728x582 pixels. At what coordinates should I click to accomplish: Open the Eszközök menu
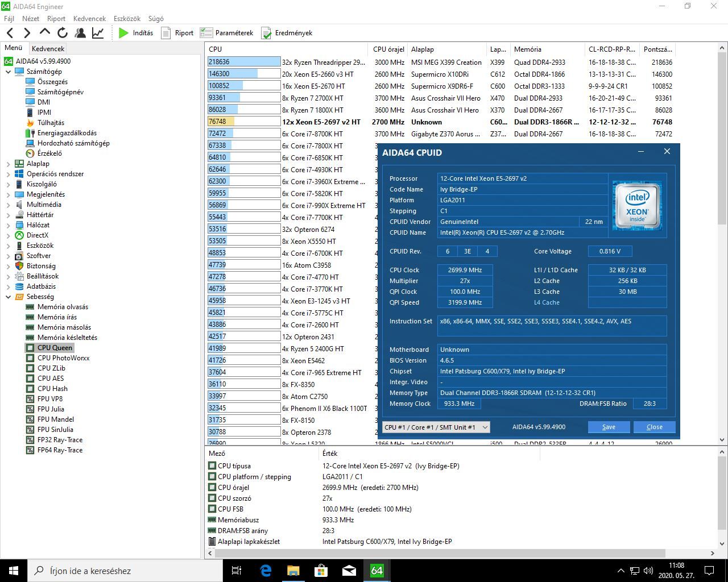(127, 19)
